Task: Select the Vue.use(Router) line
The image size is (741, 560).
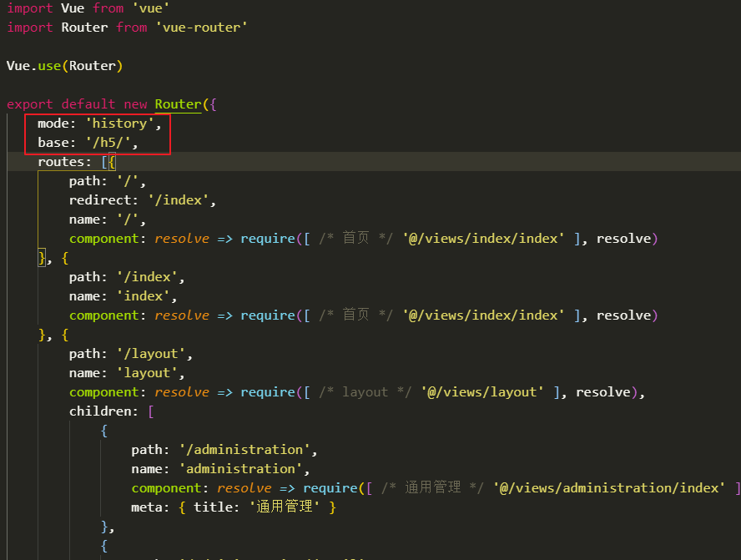Action: coord(65,66)
